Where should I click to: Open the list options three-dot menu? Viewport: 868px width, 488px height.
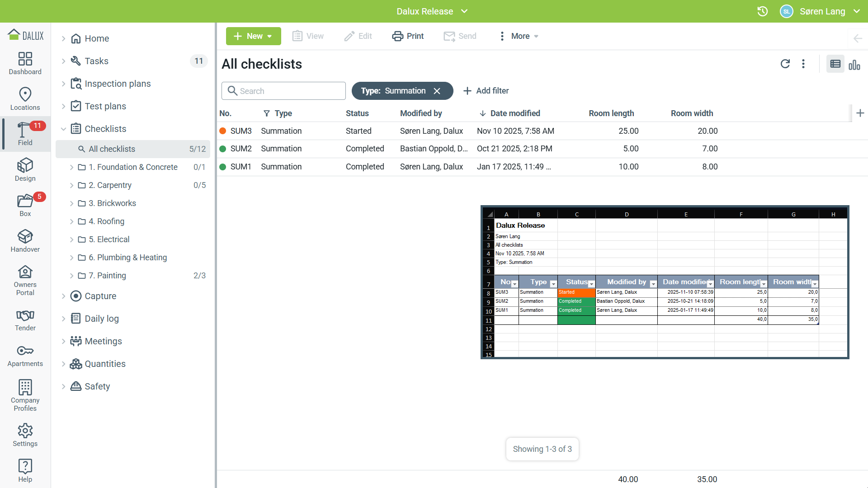coord(803,64)
